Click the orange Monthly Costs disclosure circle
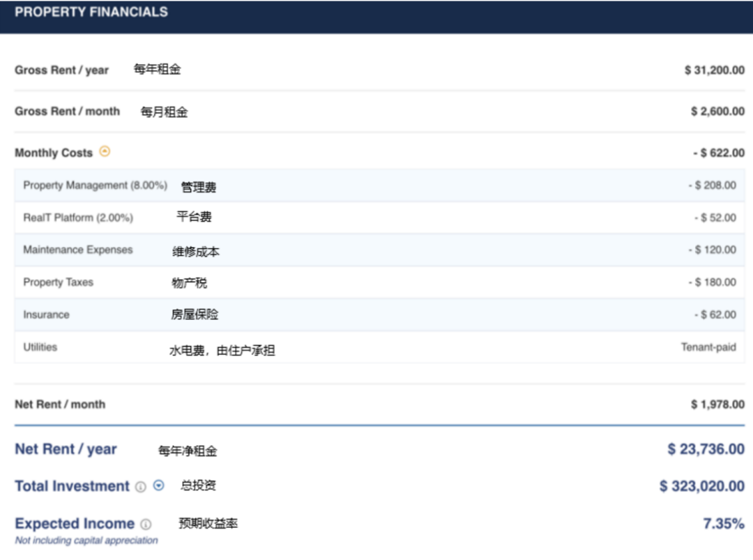 (x=105, y=151)
